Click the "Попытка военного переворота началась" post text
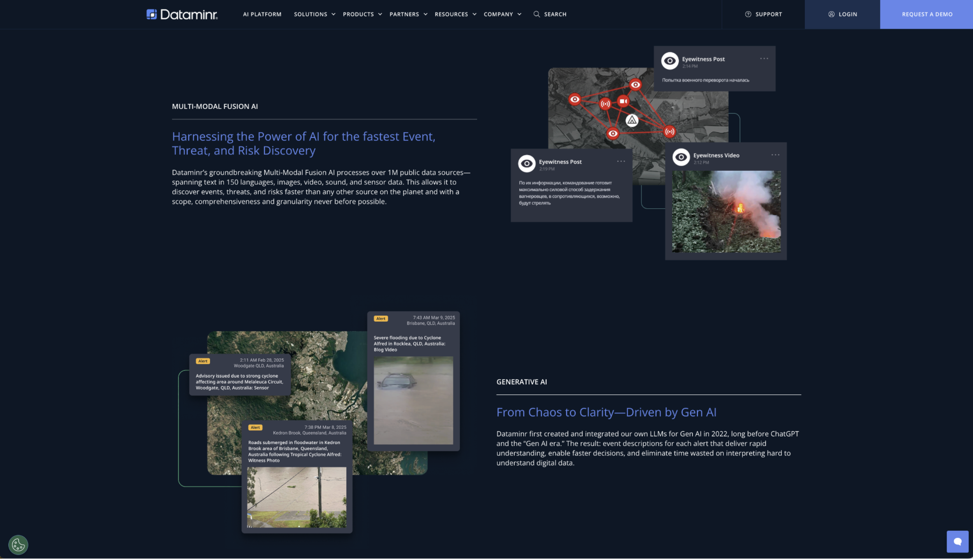 pos(705,80)
